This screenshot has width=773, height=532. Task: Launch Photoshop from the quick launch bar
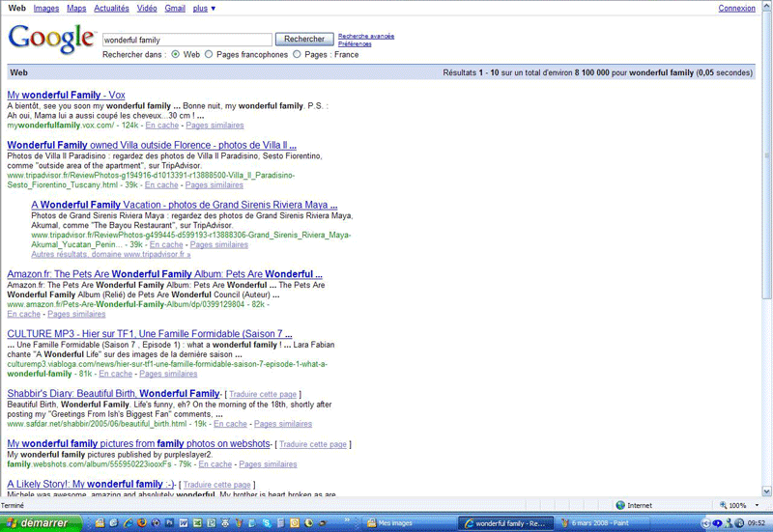tap(169, 522)
